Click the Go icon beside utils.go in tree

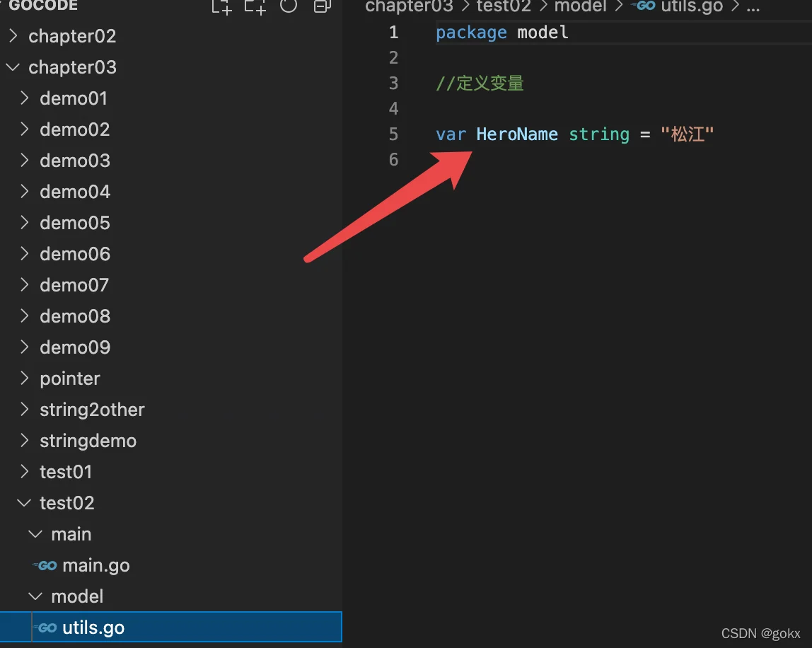46,627
